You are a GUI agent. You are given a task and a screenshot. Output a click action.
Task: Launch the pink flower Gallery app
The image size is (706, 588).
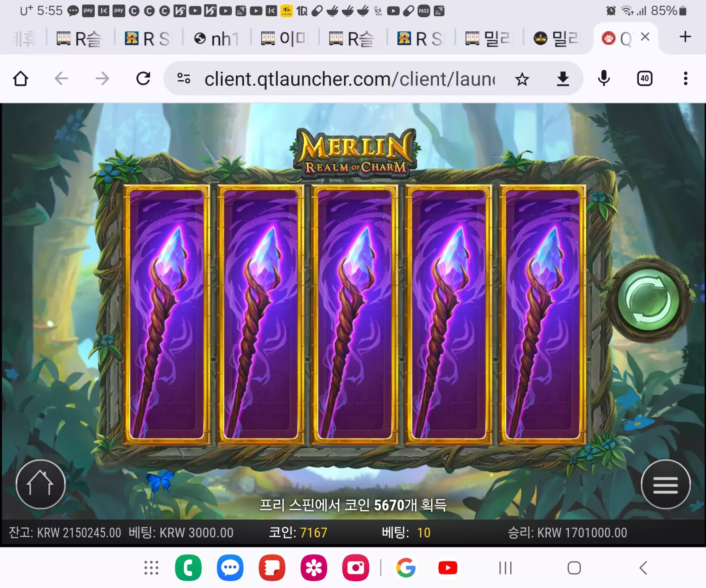(x=314, y=568)
